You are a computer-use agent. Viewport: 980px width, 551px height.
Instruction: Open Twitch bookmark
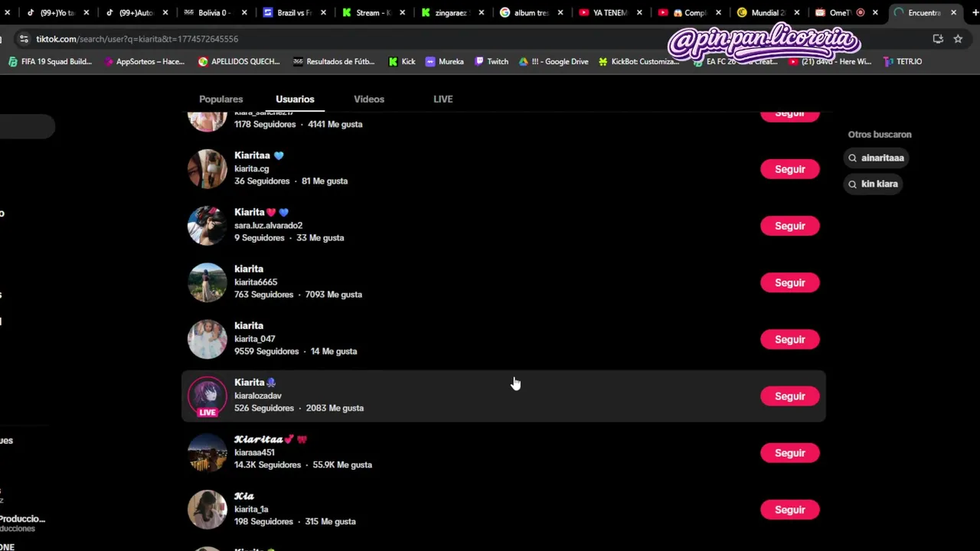tap(492, 61)
